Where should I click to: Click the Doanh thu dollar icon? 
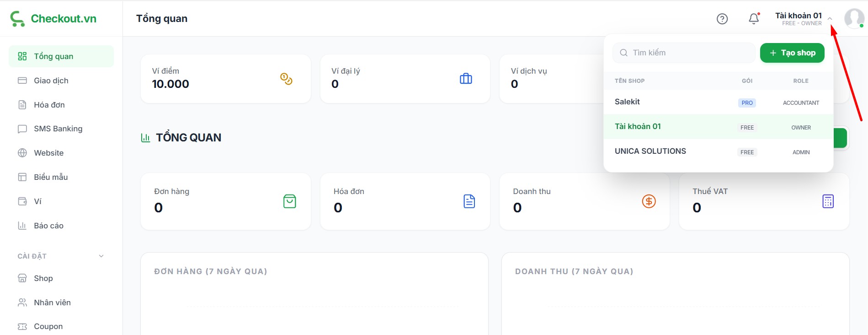649,201
